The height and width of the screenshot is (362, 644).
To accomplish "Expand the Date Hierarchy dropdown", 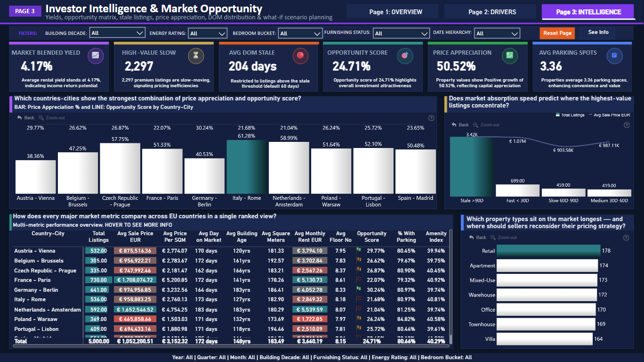I will [497, 33].
